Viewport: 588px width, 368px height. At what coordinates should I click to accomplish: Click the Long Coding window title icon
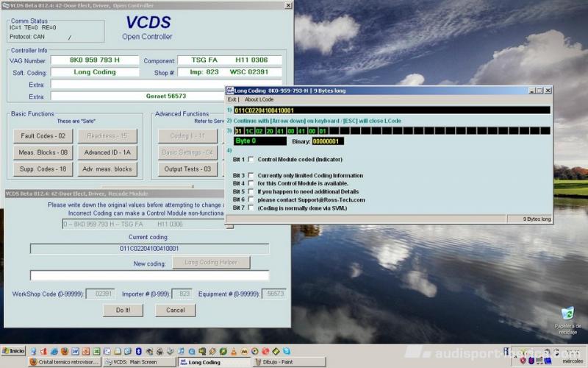point(229,91)
